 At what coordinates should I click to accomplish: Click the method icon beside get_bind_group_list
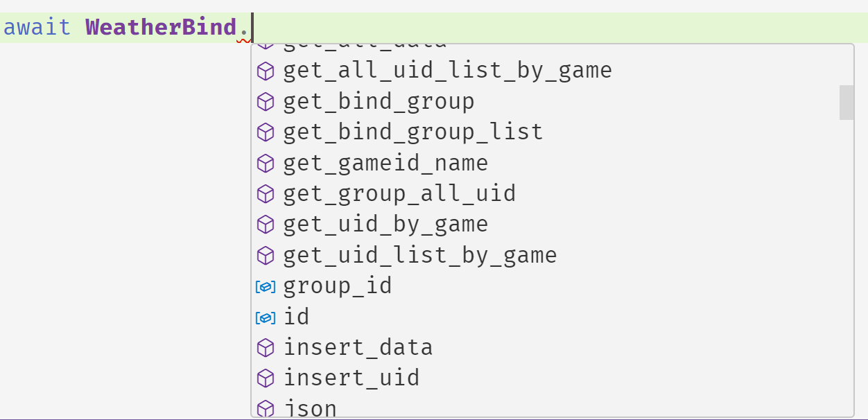266,132
